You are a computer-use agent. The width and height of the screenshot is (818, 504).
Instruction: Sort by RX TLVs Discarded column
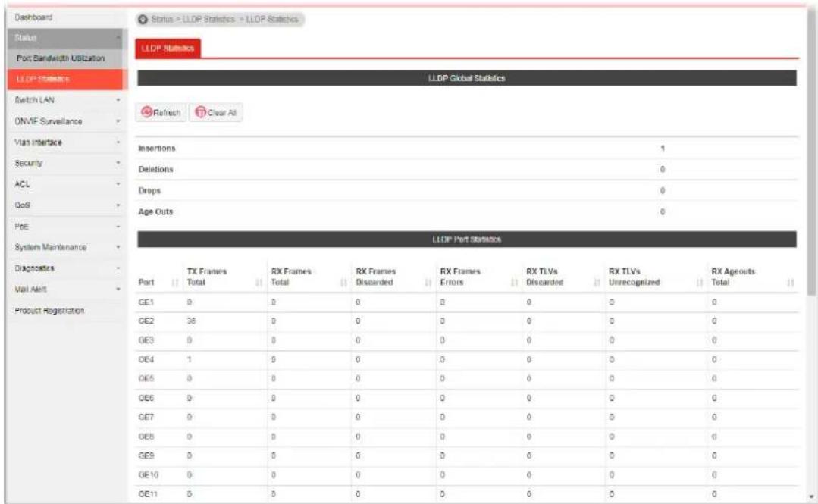(563, 277)
